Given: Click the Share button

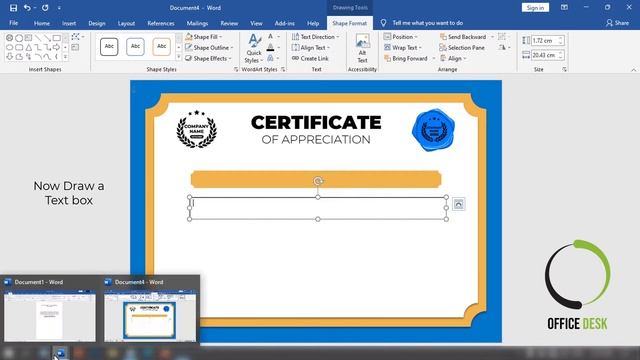Looking at the screenshot, I should coord(618,23).
